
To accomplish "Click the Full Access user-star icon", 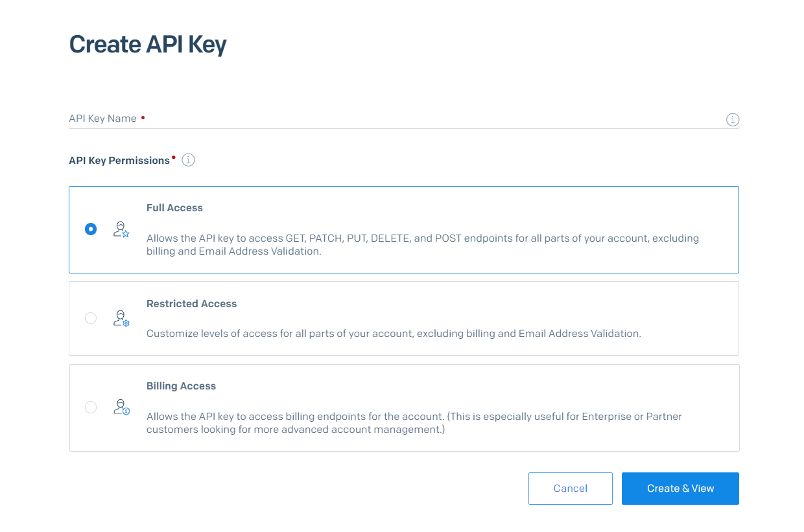I will point(121,229).
